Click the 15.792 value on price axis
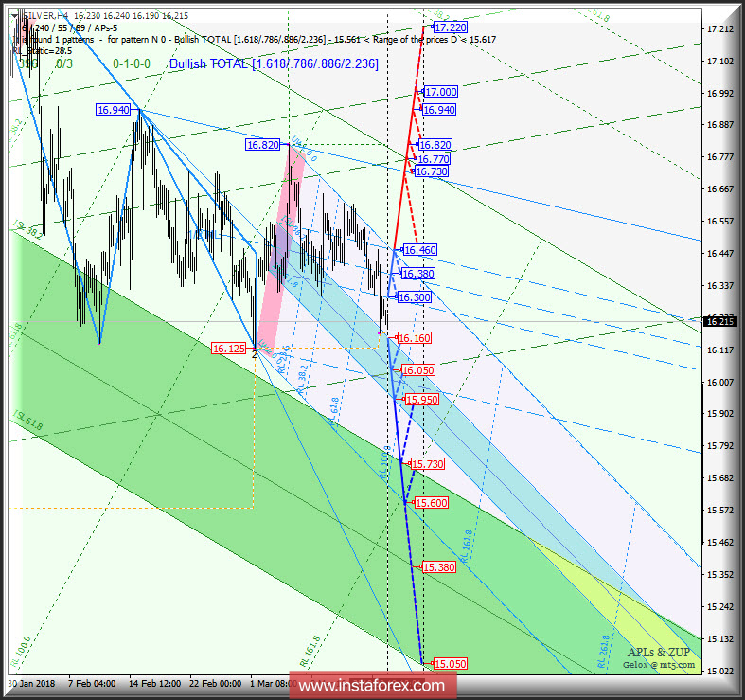 tap(719, 446)
